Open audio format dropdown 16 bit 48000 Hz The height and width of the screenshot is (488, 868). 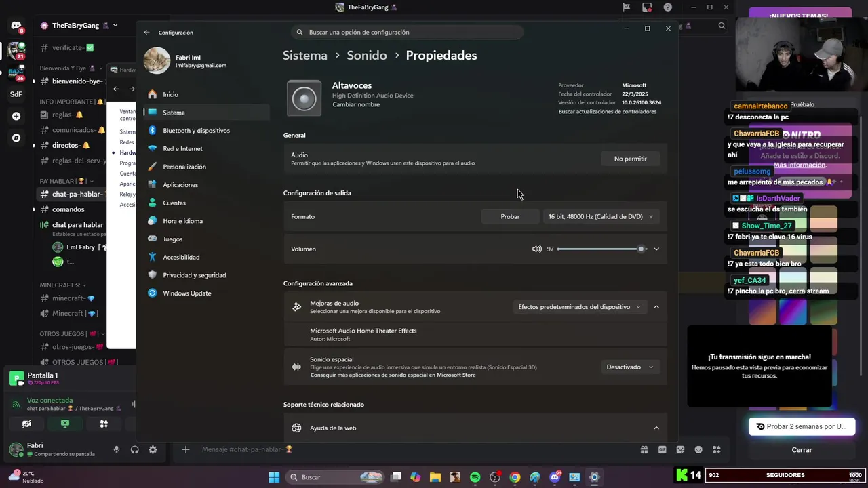[601, 216]
